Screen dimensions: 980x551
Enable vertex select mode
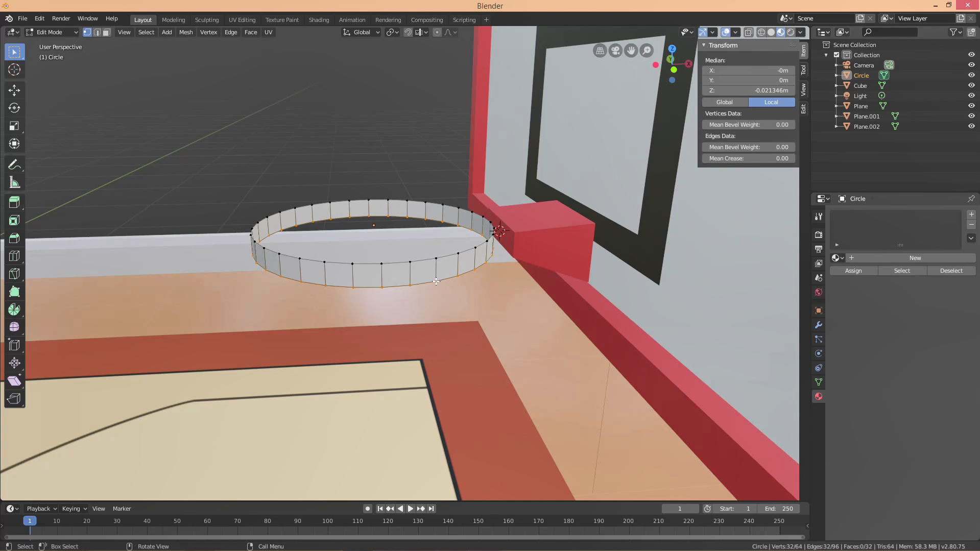pyautogui.click(x=87, y=32)
